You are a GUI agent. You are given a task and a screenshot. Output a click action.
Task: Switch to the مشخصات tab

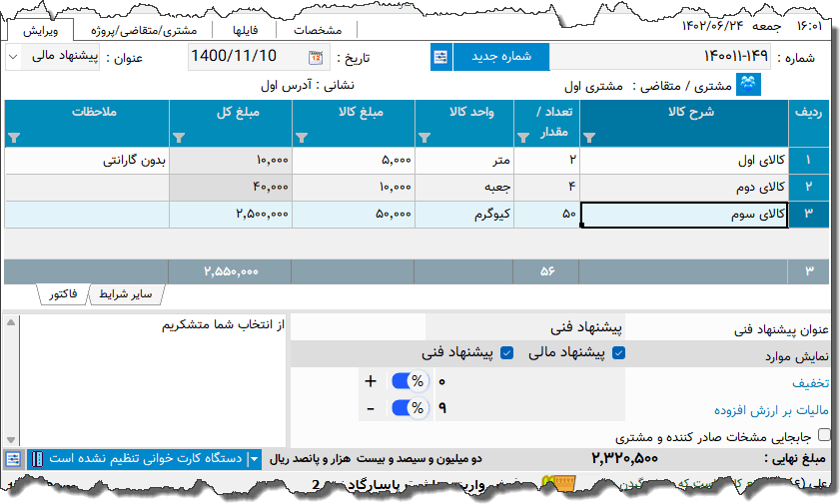pyautogui.click(x=318, y=31)
